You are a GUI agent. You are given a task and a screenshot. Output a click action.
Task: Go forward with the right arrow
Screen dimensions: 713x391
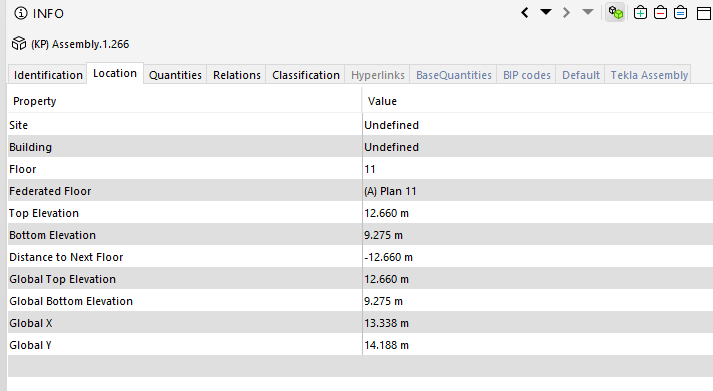pos(566,13)
